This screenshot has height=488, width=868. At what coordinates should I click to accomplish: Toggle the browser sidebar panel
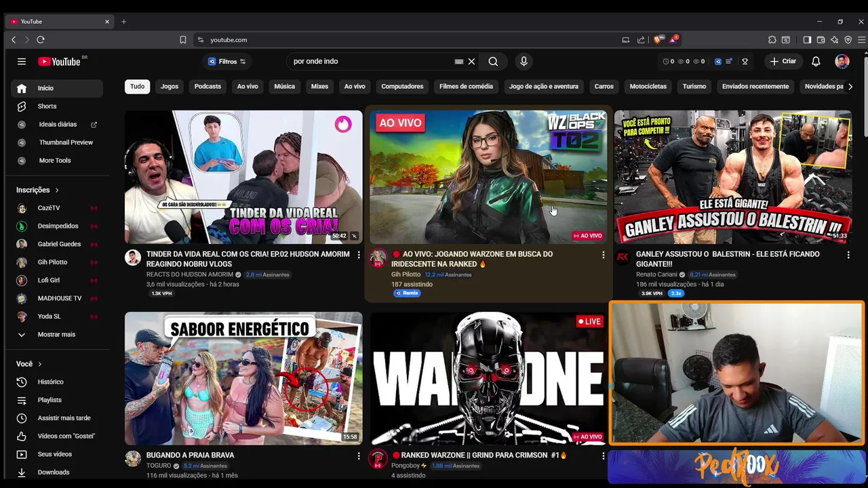coord(807,40)
